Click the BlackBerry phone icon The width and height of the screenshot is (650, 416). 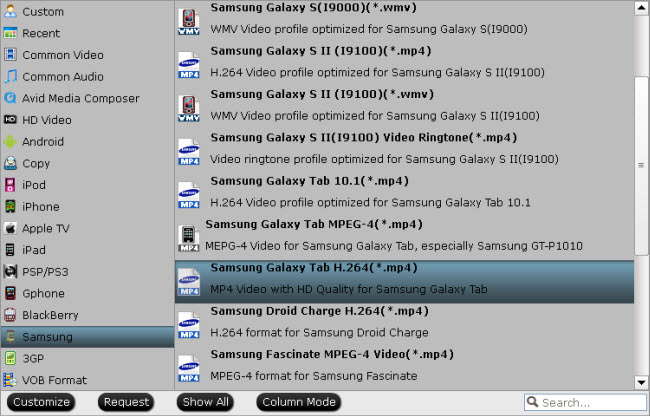(10, 315)
